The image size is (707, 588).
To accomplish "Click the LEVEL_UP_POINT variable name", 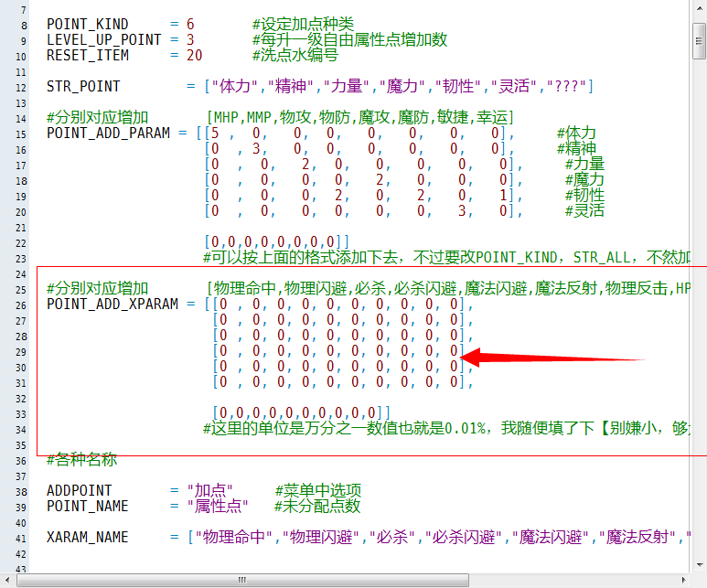I will (x=103, y=39).
